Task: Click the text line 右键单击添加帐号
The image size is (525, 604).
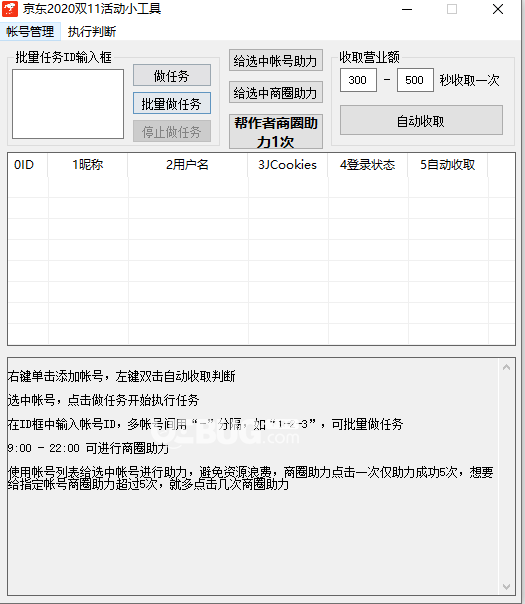Action: tap(55, 376)
